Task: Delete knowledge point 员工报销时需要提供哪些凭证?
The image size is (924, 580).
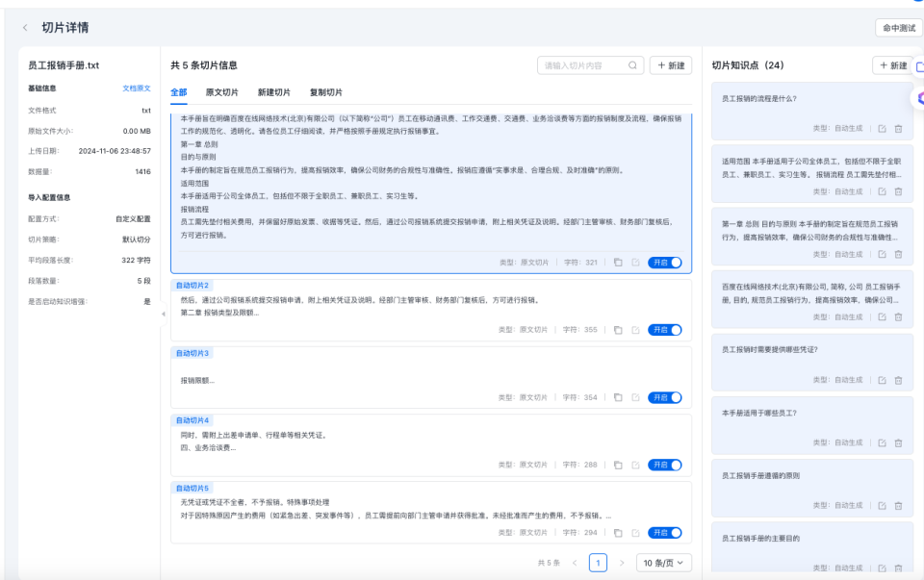Action: [898, 380]
